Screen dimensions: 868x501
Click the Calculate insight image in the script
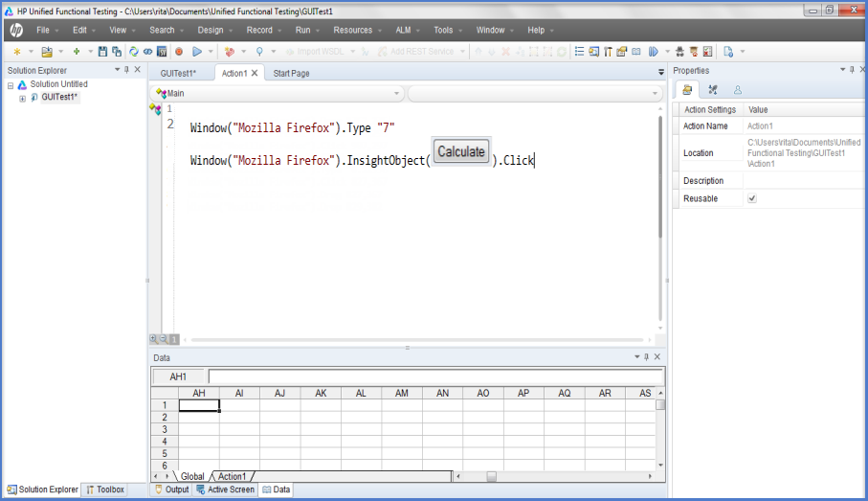(x=461, y=151)
